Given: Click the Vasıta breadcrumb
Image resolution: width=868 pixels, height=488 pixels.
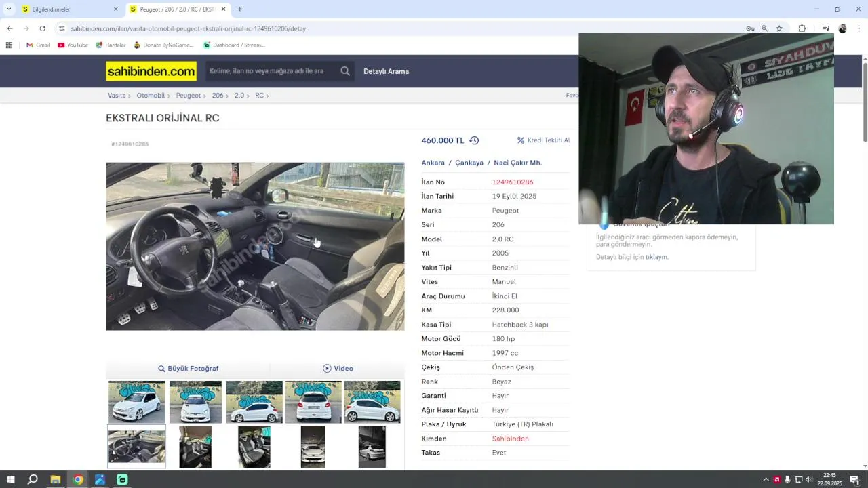Looking at the screenshot, I should coord(117,96).
